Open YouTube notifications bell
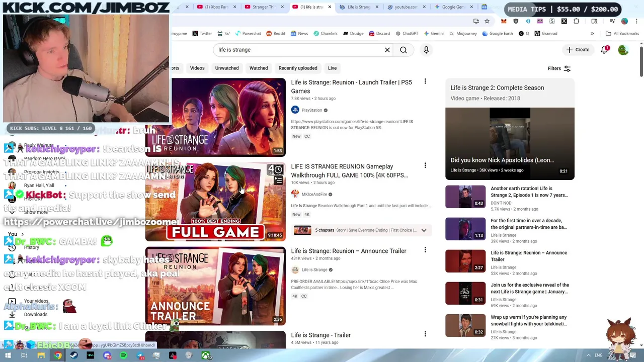644x362 pixels. (x=605, y=50)
